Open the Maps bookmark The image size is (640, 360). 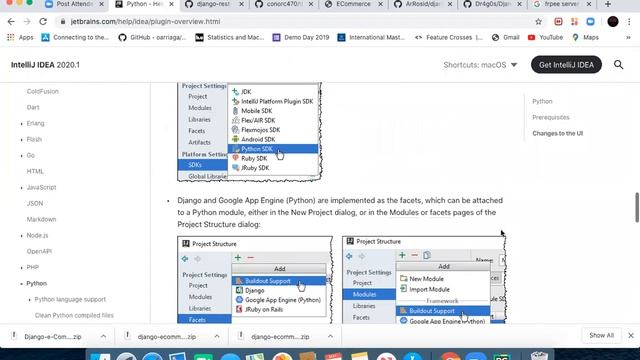585,37
